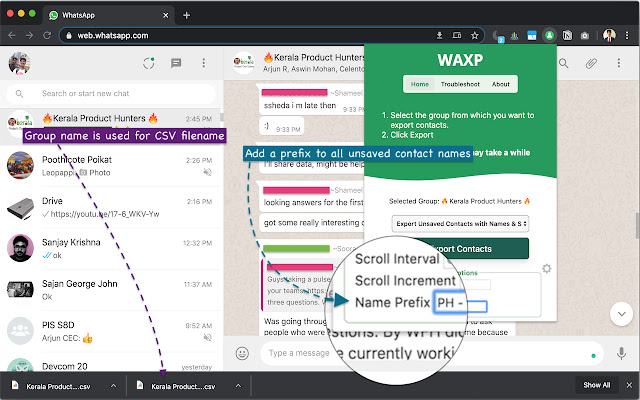This screenshot has height=400, width=640.
Task: Close the WhatsApp browser tab
Action: coord(165,16)
